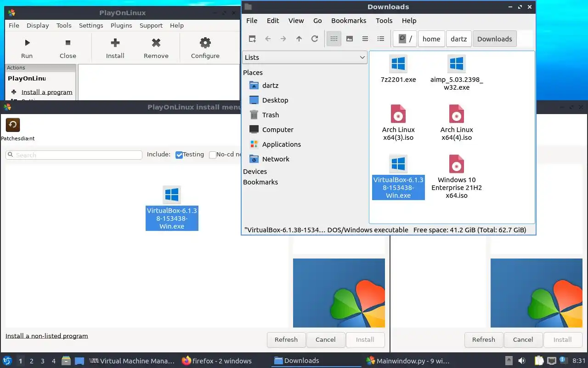588x368 pixels.
Task: Click the volume icon in system tray
Action: 522,361
